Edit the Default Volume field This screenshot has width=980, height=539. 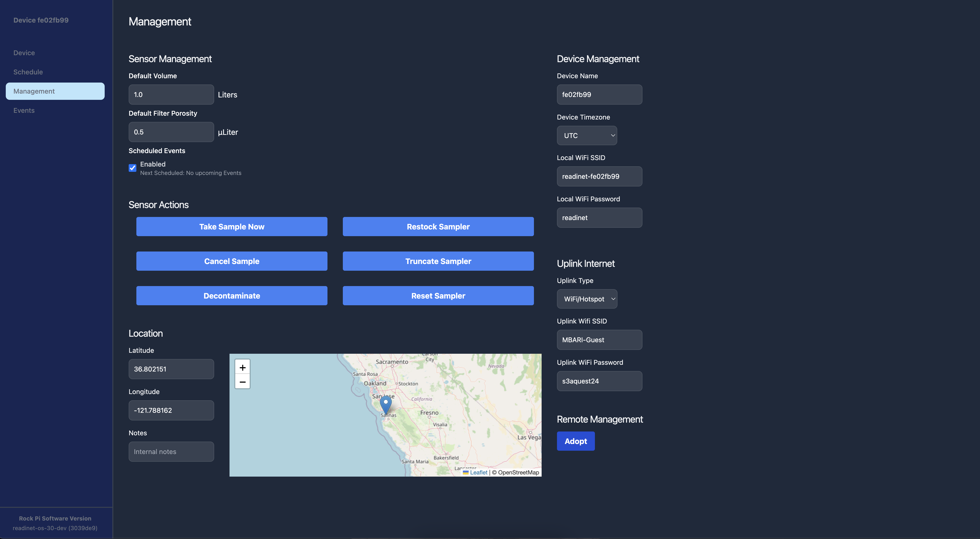[x=171, y=94]
